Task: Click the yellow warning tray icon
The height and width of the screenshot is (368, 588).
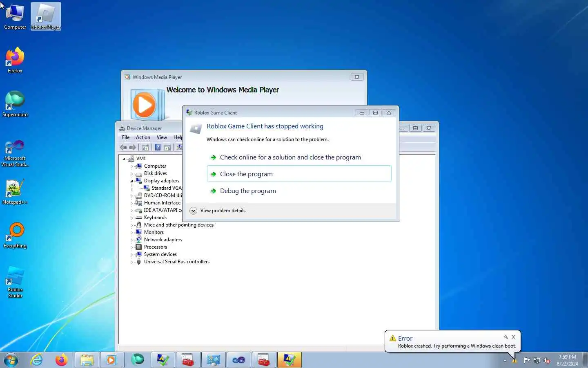Action: point(514,361)
